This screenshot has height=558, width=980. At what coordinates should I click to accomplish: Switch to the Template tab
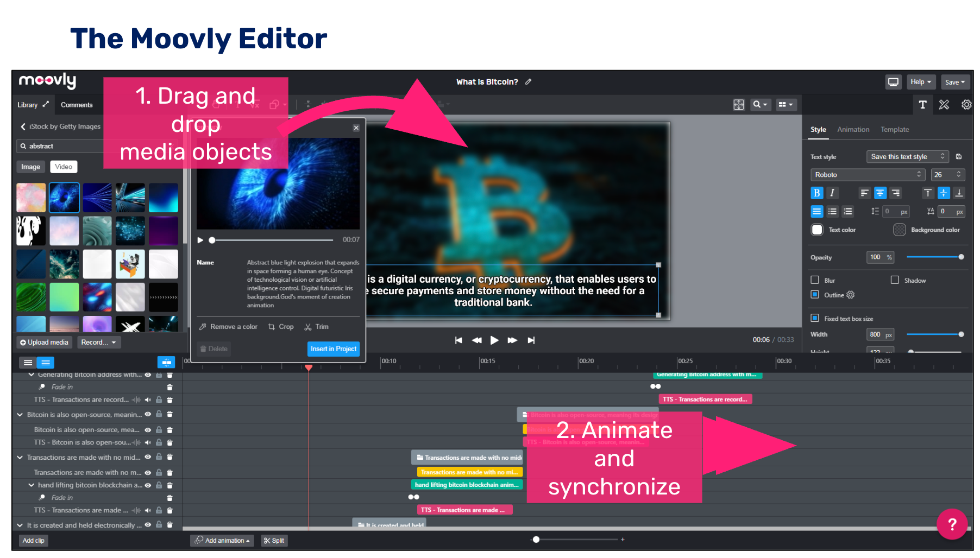pos(895,130)
